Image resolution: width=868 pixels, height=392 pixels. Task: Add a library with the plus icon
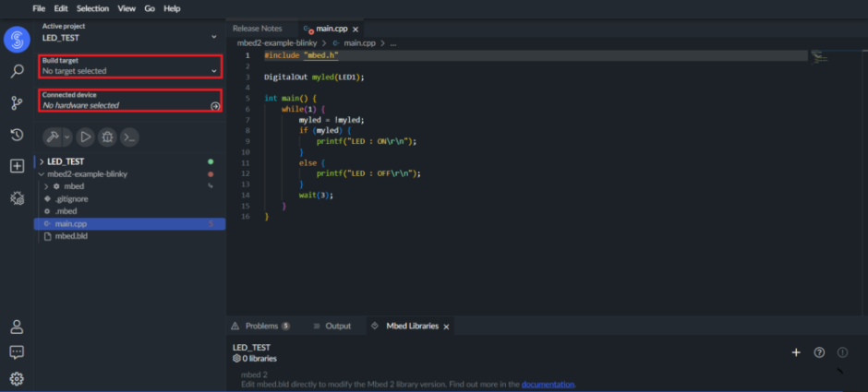point(796,352)
